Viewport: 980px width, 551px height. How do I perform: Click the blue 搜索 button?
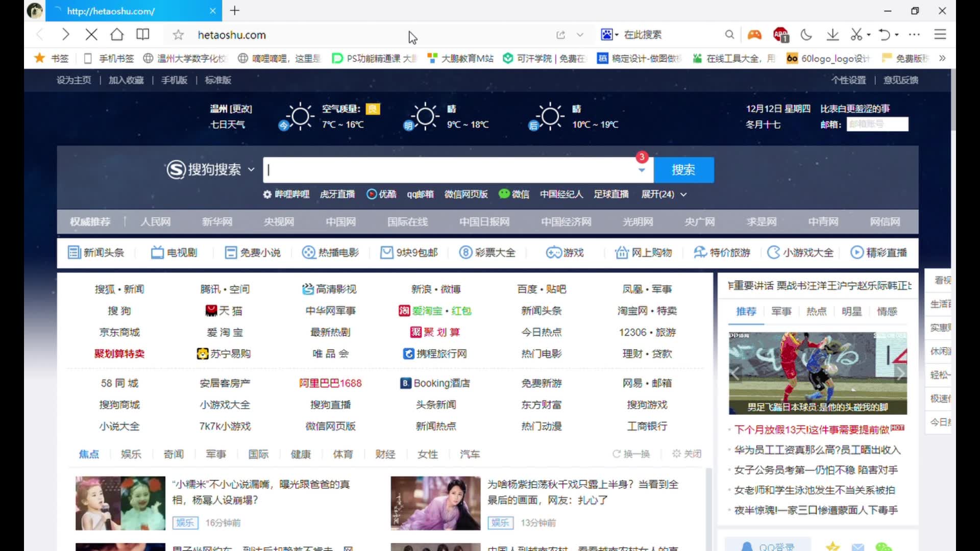coord(683,170)
